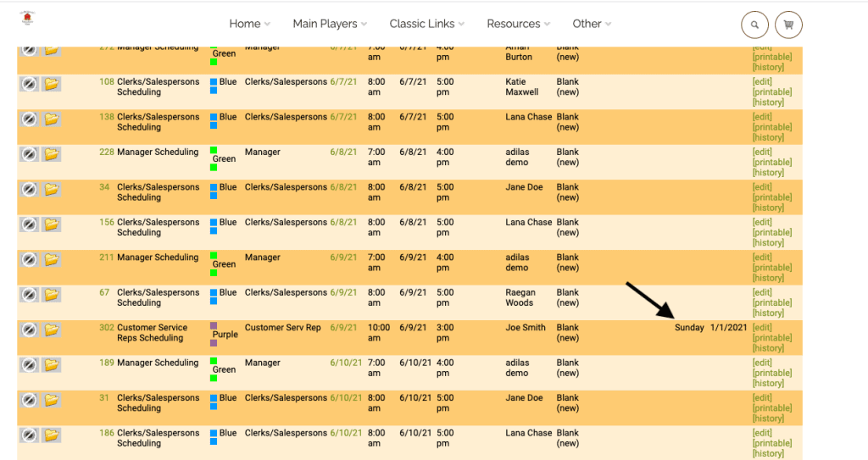Click the circle-slash icon in row 186
The width and height of the screenshot is (868, 460).
pos(30,435)
